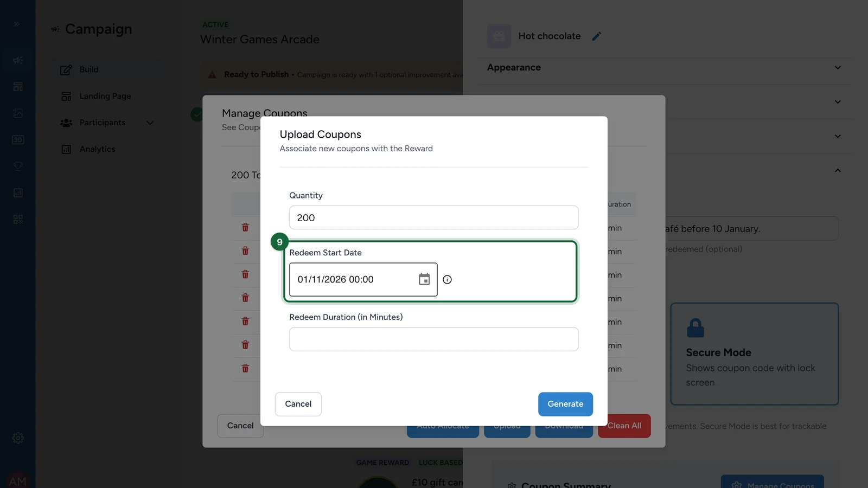
Task: Click the Clean All button
Action: pyautogui.click(x=624, y=426)
